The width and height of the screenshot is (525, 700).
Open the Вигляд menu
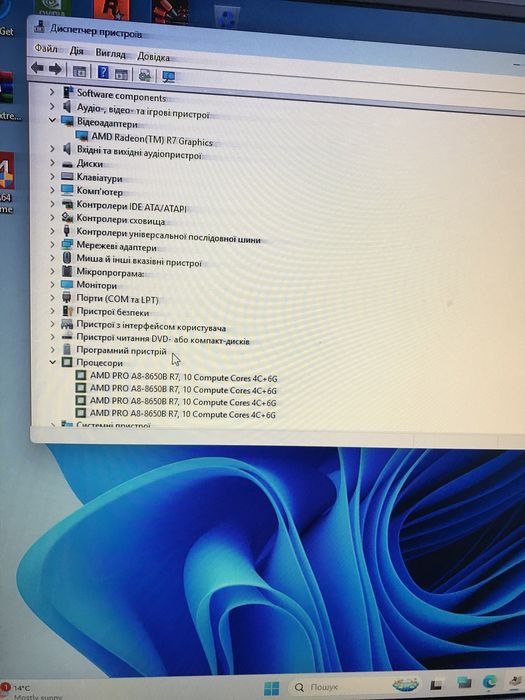(110, 53)
